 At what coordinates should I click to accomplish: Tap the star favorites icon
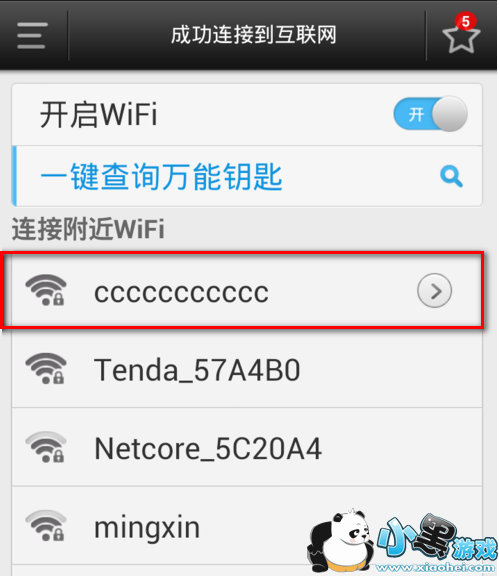[x=461, y=37]
